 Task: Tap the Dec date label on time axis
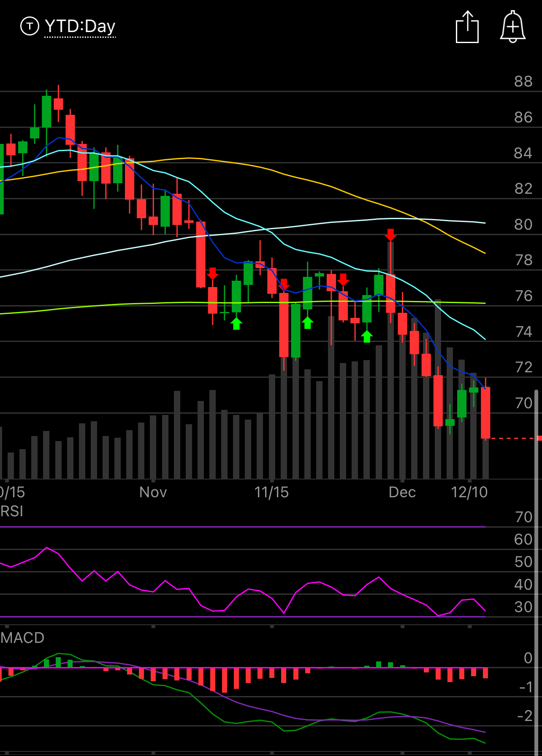(x=402, y=492)
